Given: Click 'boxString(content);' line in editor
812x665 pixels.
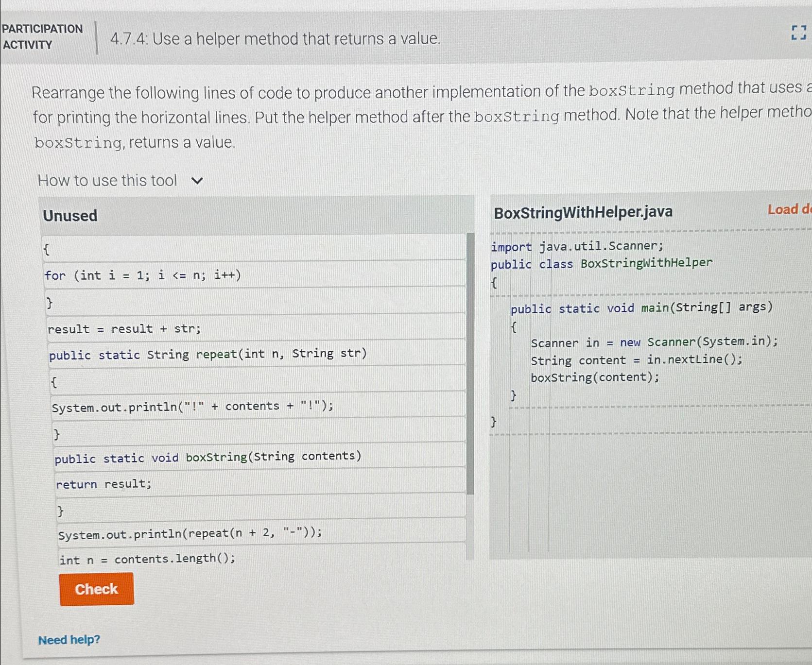Looking at the screenshot, I should 595,377.
